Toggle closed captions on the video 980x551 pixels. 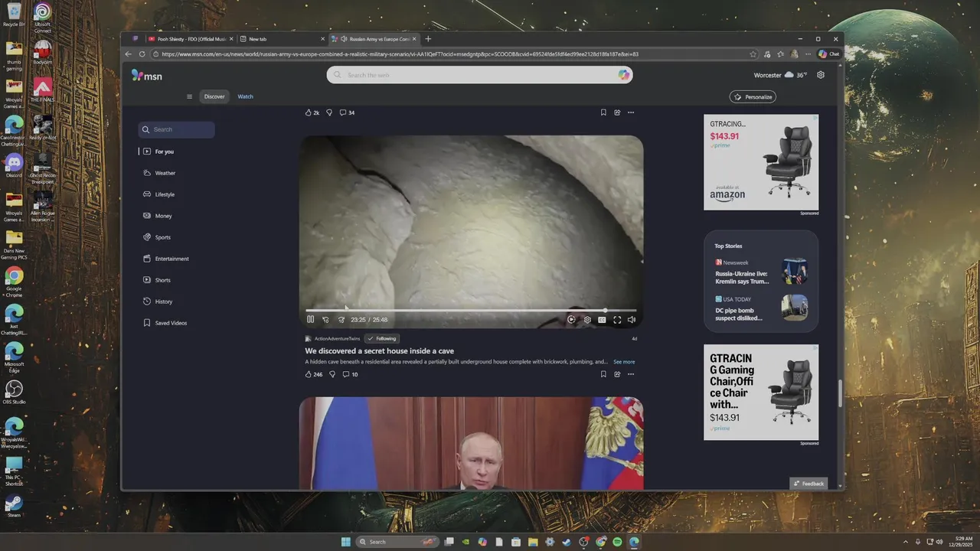[x=602, y=320]
